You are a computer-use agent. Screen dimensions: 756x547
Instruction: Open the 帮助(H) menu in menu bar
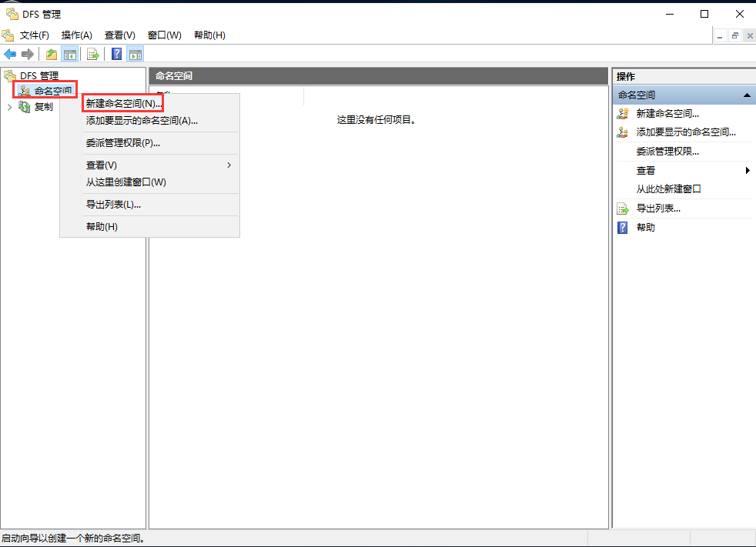click(x=209, y=35)
